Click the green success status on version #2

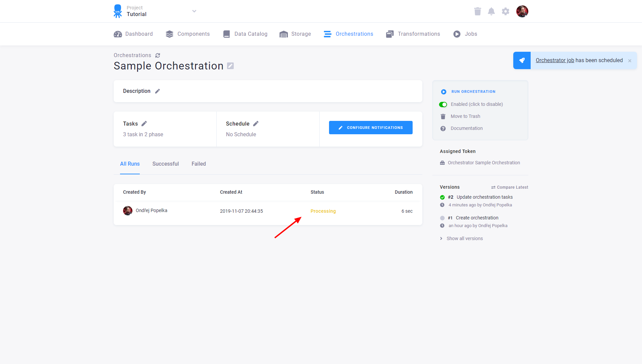(442, 197)
